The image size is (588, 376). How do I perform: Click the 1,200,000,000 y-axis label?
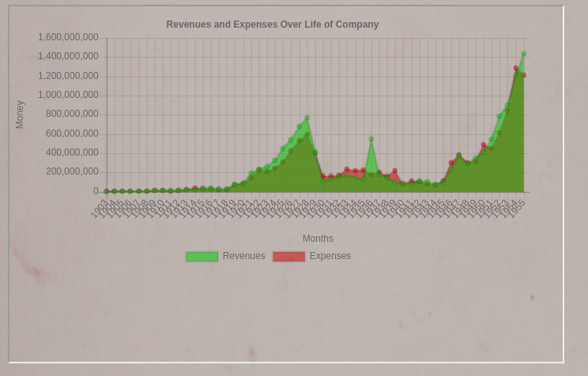[x=68, y=76]
